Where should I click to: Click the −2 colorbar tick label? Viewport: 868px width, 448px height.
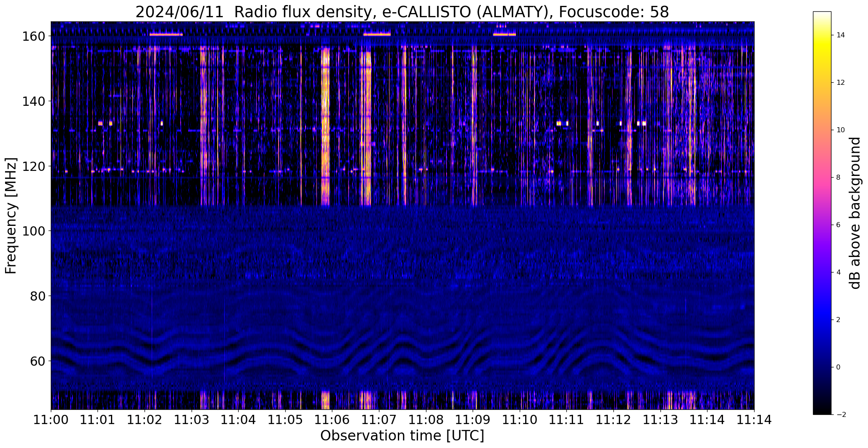click(x=841, y=415)
